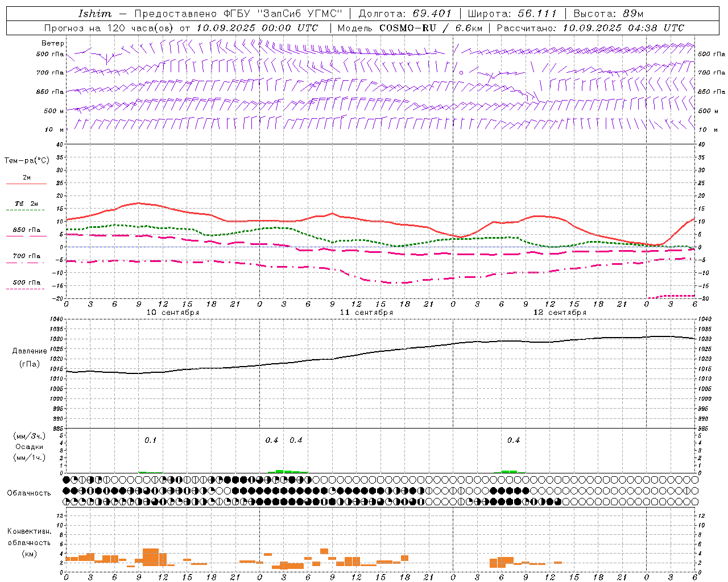Click the green precipitation bar on 12 сентября
The width and height of the screenshot is (728, 582).
click(509, 471)
